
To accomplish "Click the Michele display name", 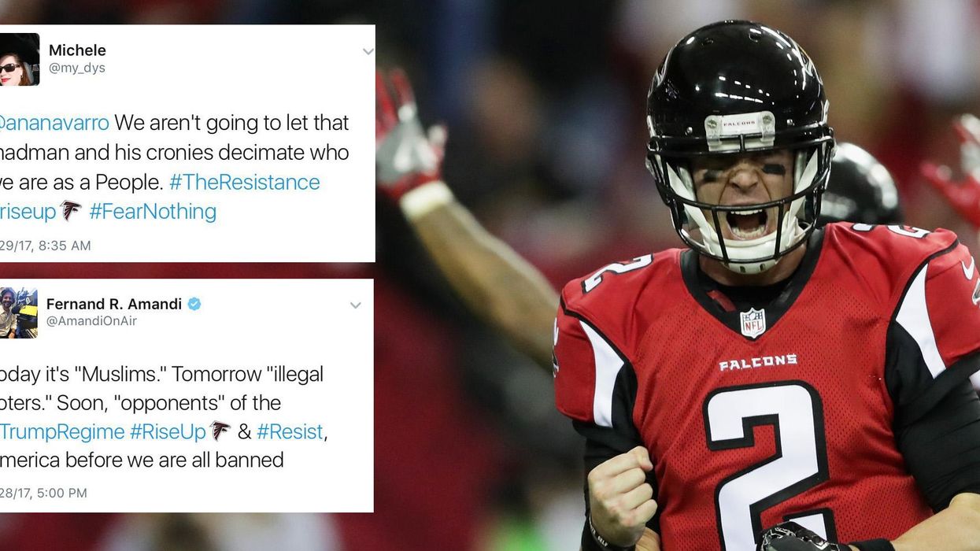I will 77,50.
